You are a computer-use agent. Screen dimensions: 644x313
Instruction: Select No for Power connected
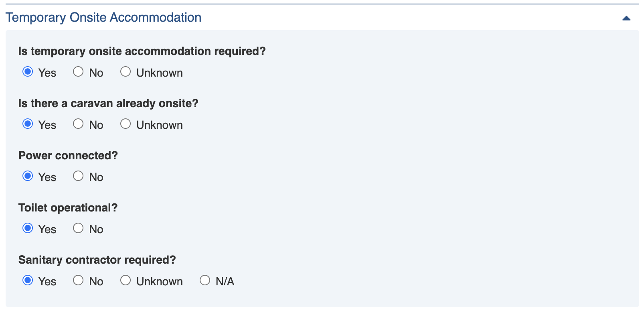tap(78, 176)
